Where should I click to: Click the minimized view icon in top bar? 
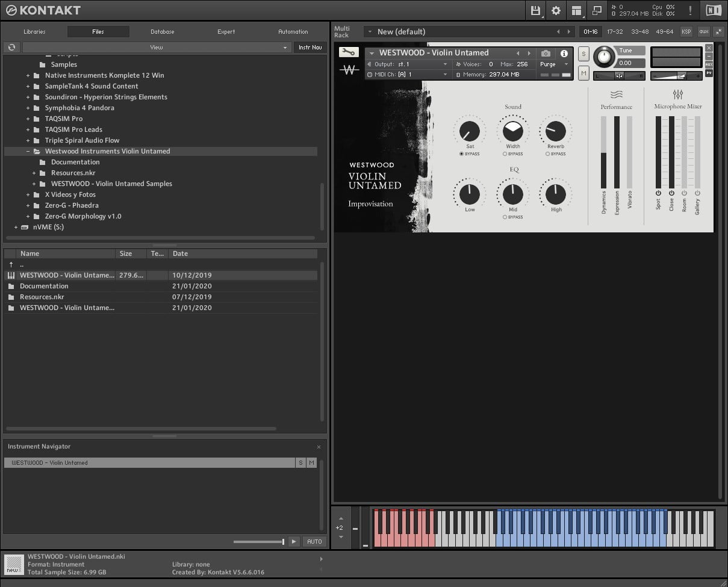click(x=597, y=10)
